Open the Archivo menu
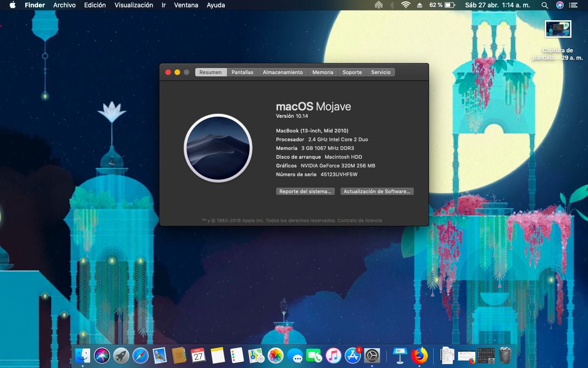588x368 pixels. click(64, 5)
